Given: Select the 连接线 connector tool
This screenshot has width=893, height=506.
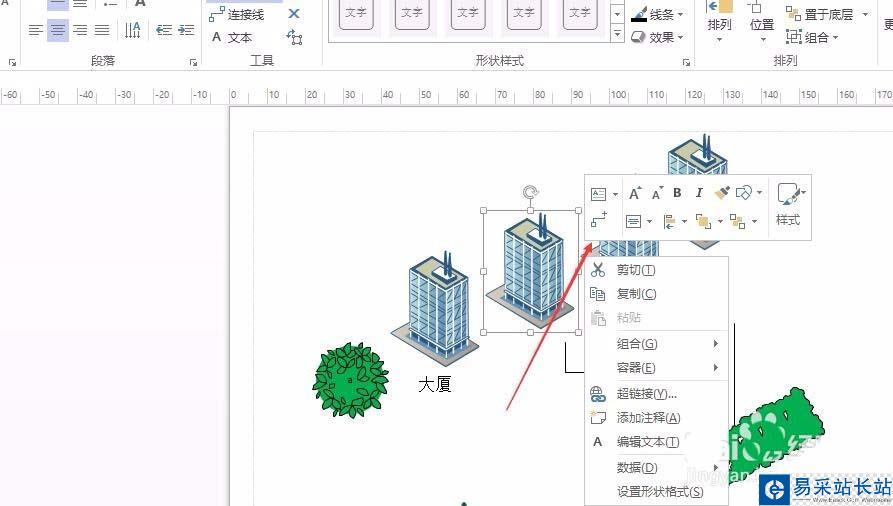Looking at the screenshot, I should click(x=236, y=14).
